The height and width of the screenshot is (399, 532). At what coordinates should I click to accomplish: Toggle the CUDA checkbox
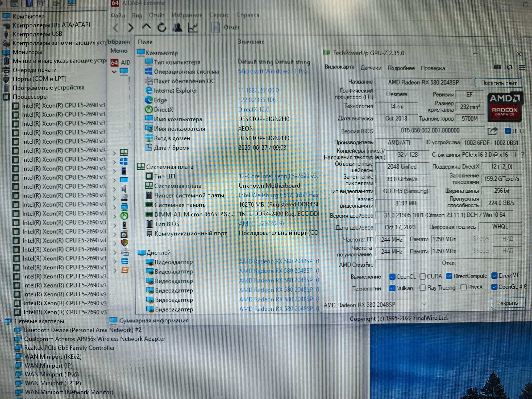pos(422,276)
